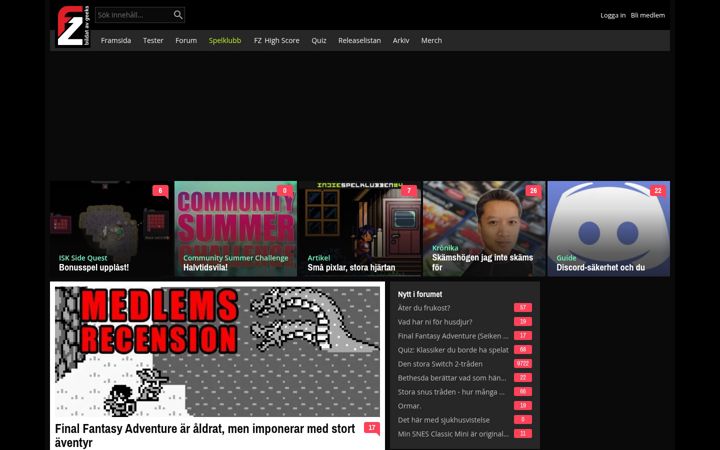This screenshot has width=720, height=450.
Task: Open the Framsida menu item
Action: 116,40
